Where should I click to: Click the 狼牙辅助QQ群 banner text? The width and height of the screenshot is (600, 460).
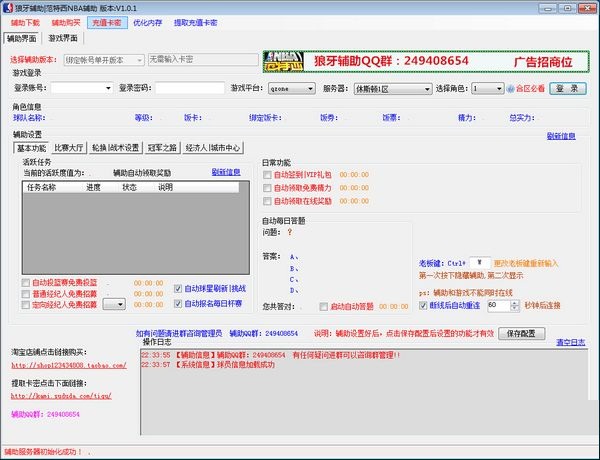click(x=391, y=61)
